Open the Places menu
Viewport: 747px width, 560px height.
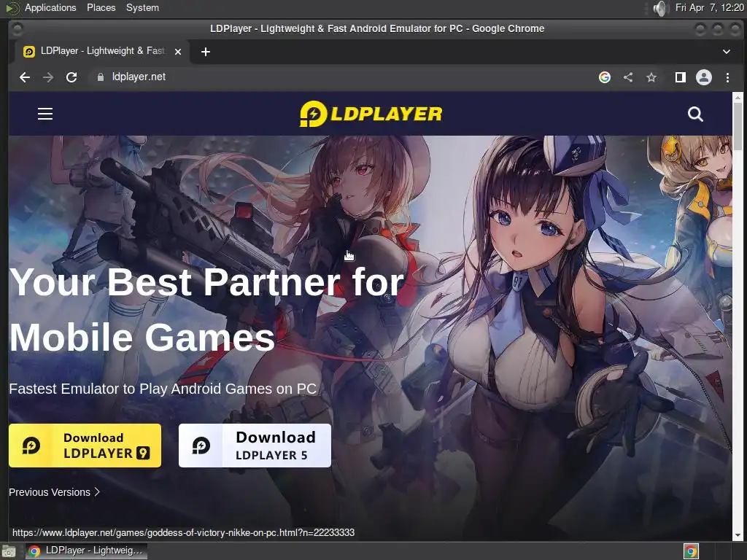101,7
